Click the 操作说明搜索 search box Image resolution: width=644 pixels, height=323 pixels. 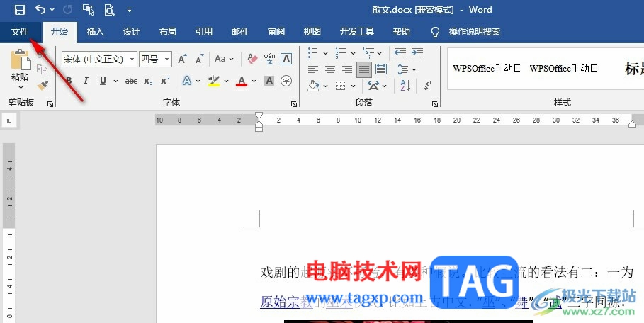[x=475, y=32]
